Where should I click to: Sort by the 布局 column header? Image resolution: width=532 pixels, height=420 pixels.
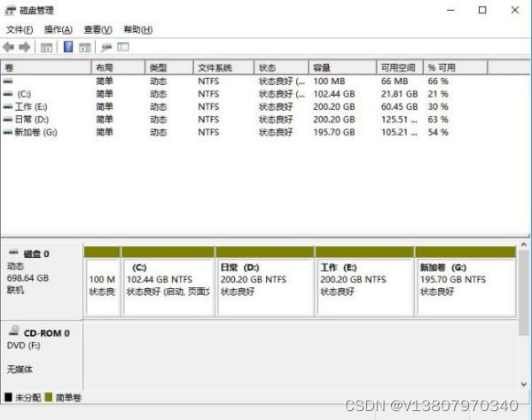(x=118, y=68)
